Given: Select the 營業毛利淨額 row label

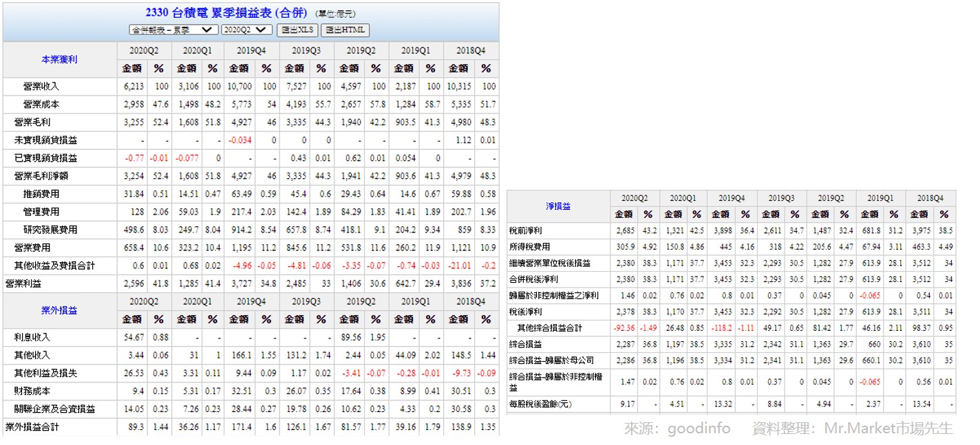Looking at the screenshot, I should [x=41, y=176].
